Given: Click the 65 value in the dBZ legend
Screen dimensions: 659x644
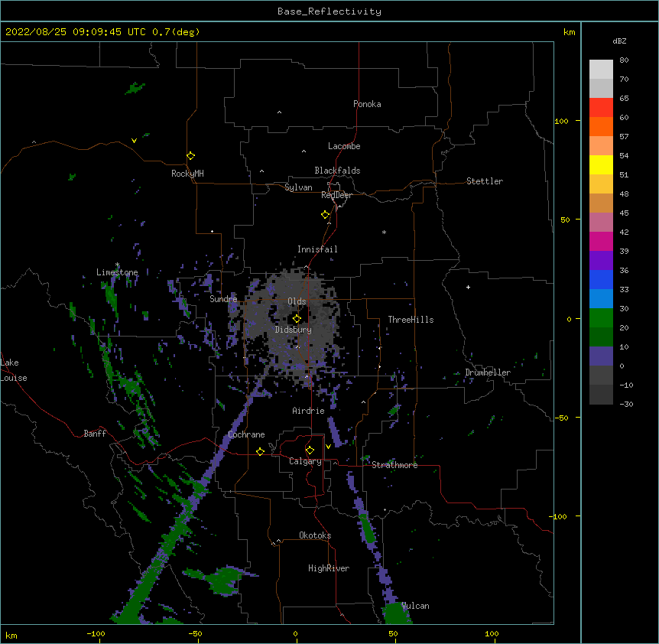Looking at the screenshot, I should (624, 99).
